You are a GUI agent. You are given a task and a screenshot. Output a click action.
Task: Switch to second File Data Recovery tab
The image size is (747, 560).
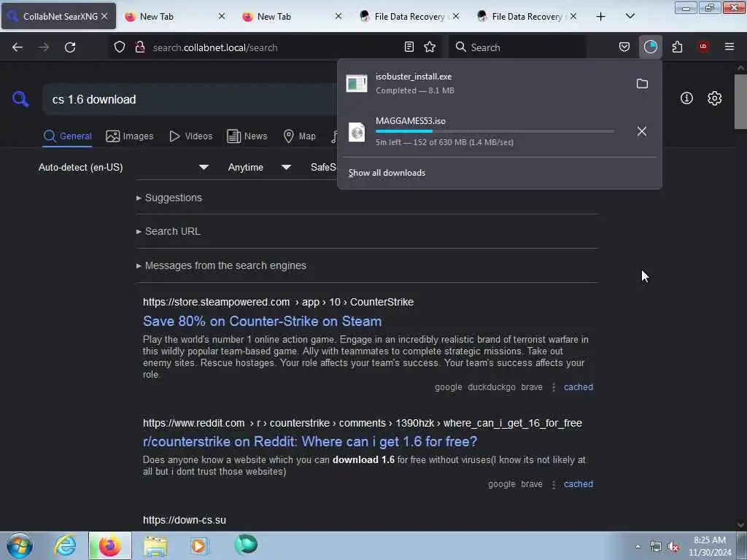click(x=527, y=17)
